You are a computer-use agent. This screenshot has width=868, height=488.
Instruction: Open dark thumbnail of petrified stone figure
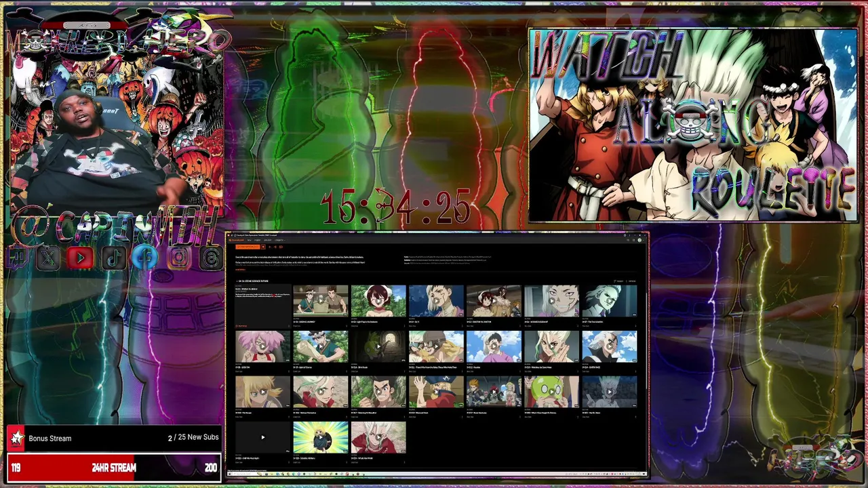609,392
